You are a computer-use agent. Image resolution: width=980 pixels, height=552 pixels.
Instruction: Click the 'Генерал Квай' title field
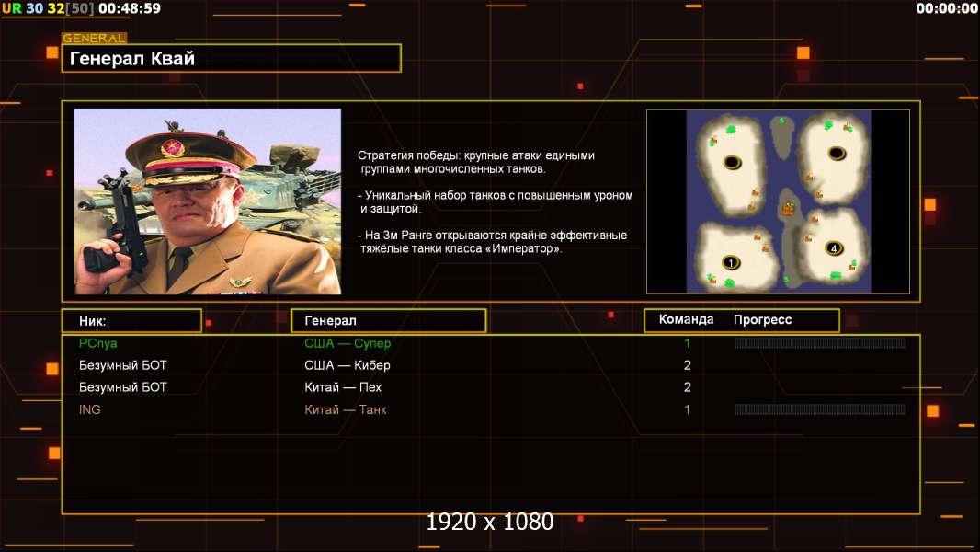[x=232, y=58]
